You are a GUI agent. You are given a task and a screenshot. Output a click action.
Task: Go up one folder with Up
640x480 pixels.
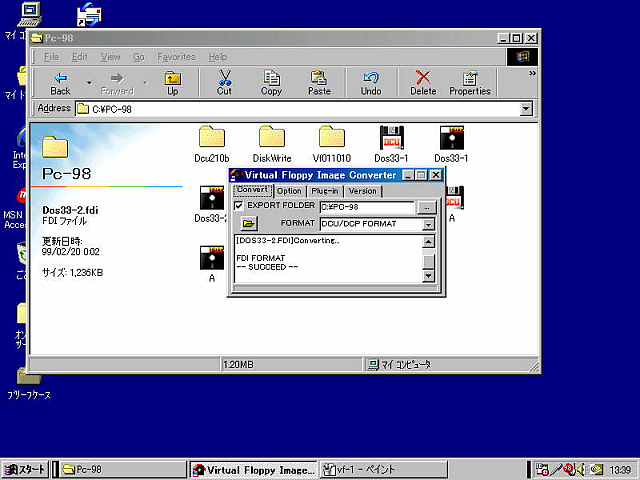click(172, 83)
